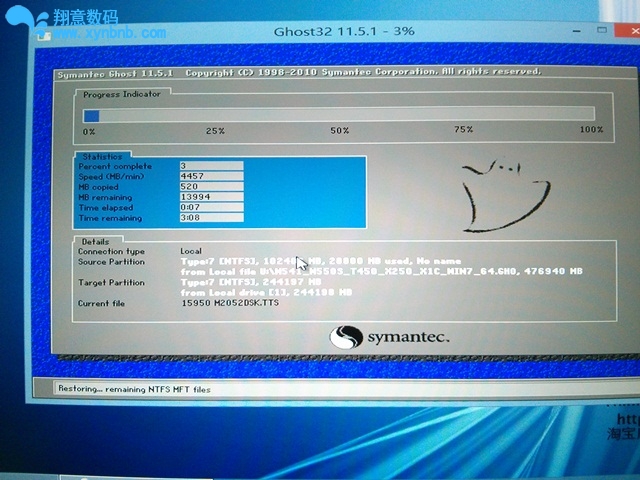Click the Symantec logo icon
Screen dimensions: 640x480
coord(346,337)
